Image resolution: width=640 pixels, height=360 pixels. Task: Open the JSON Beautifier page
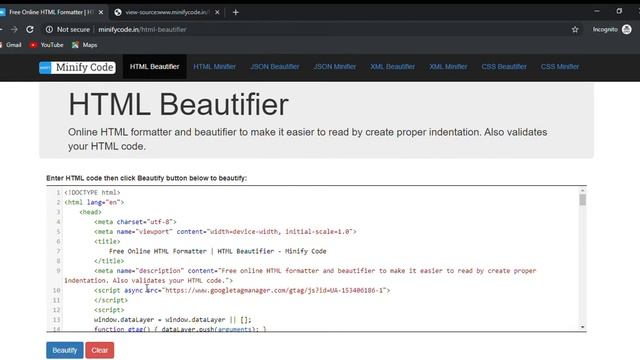click(275, 67)
